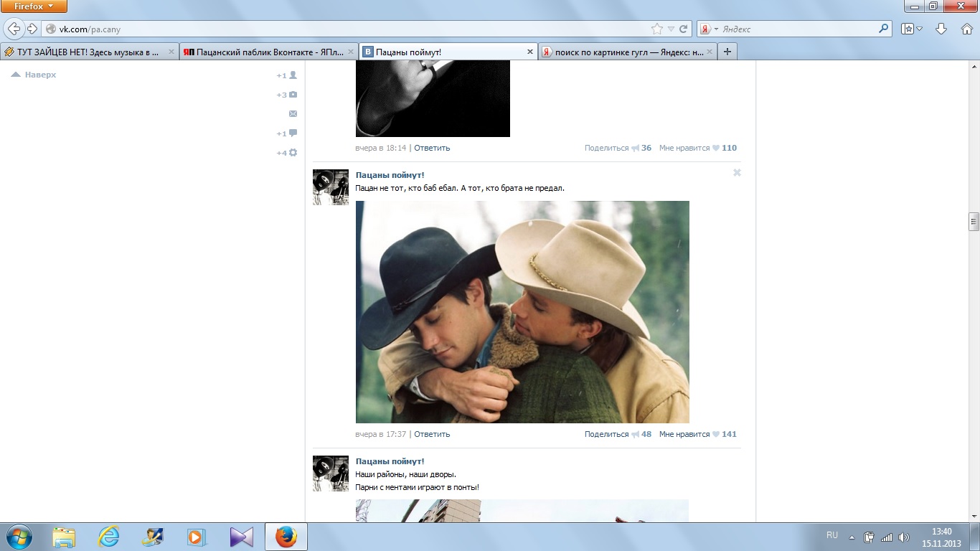Close the 'поиск по картинке гугл' tab

(710, 52)
